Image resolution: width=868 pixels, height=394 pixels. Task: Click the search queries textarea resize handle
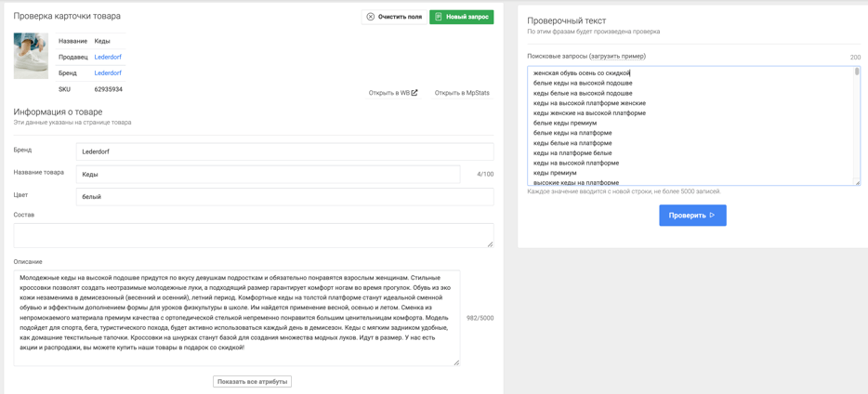858,182
